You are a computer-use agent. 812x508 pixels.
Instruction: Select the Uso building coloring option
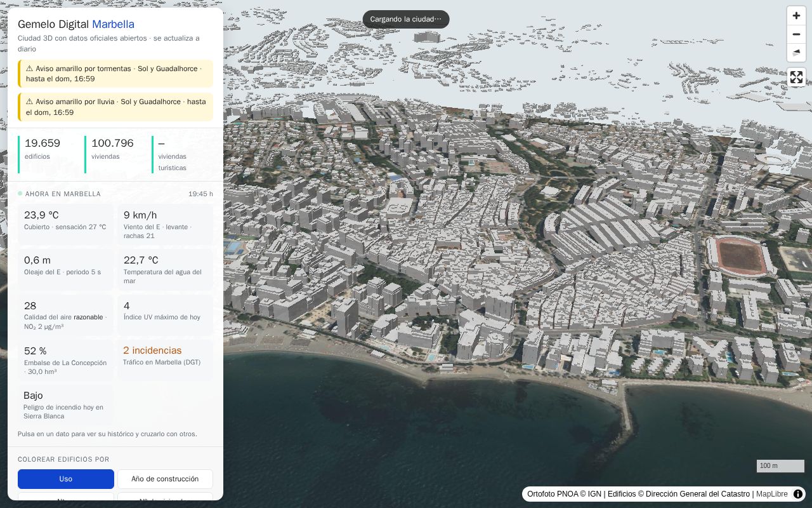(x=66, y=479)
